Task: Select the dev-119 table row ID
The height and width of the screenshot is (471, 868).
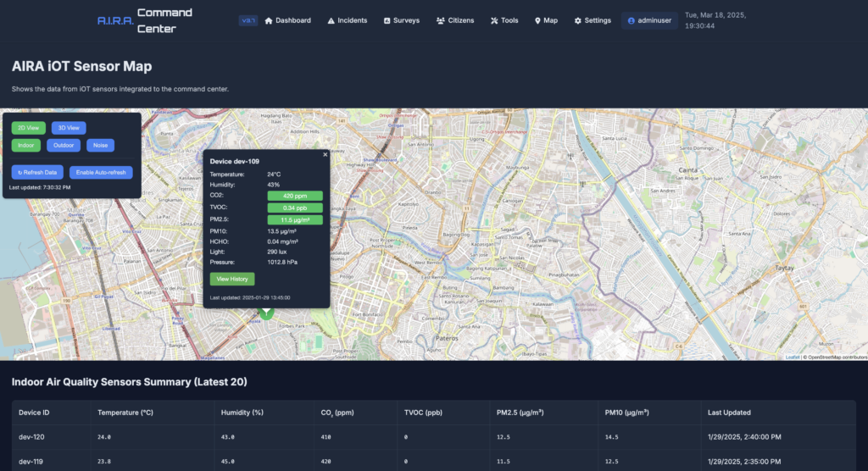Action: click(31, 462)
